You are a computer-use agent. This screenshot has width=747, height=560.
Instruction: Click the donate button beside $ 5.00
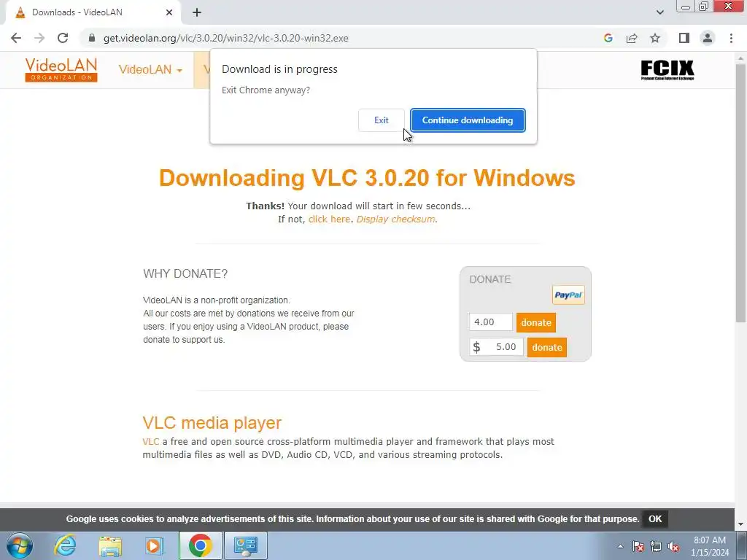547,347
